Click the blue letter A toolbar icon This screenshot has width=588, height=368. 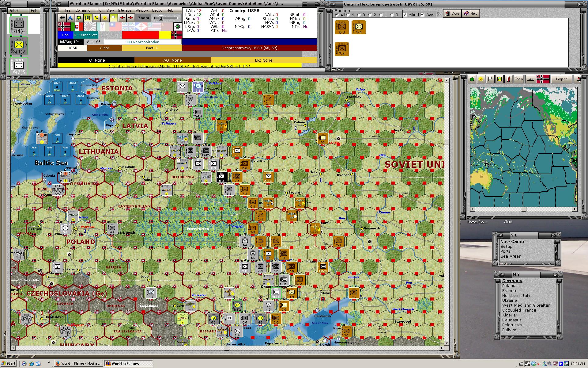(x=70, y=18)
